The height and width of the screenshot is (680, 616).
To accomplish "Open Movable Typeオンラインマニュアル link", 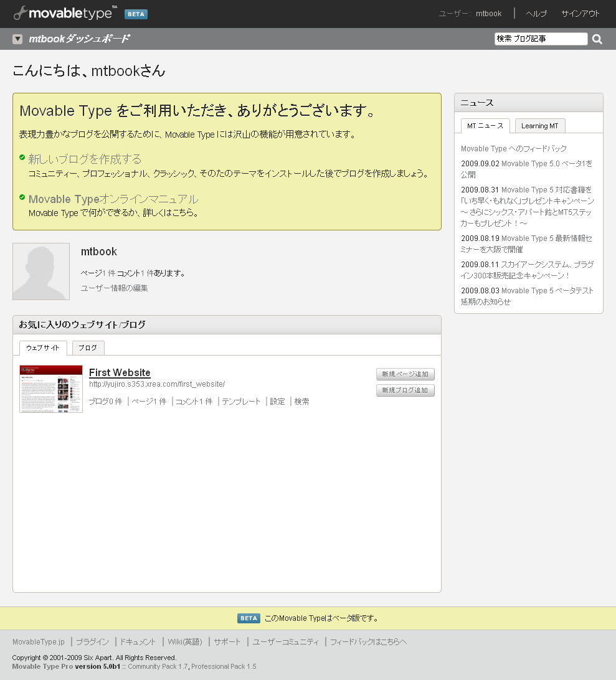I will pos(113,199).
